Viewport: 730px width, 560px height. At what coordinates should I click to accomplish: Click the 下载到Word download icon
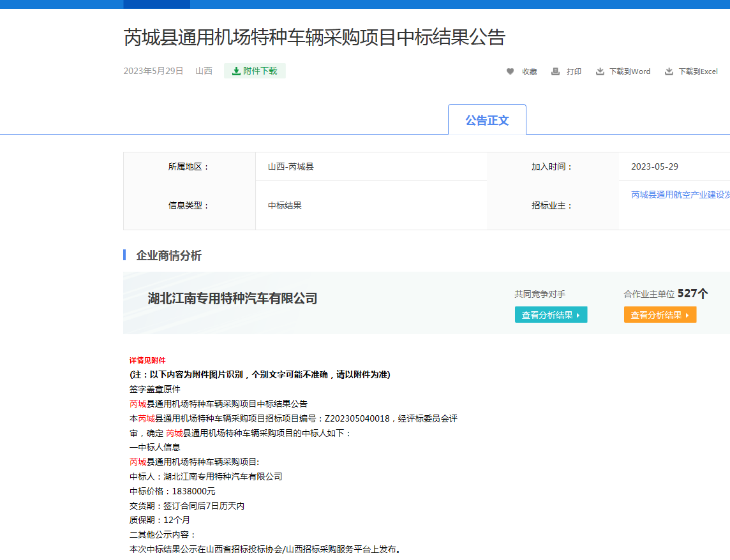(x=600, y=71)
